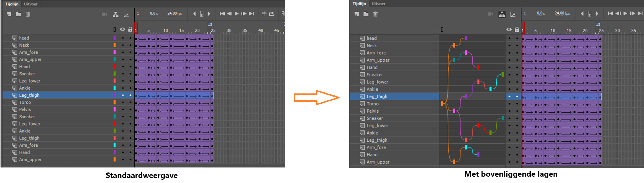Toggle Torso layer lock dot in right timeline
The image size is (644, 183).
coord(517,104)
